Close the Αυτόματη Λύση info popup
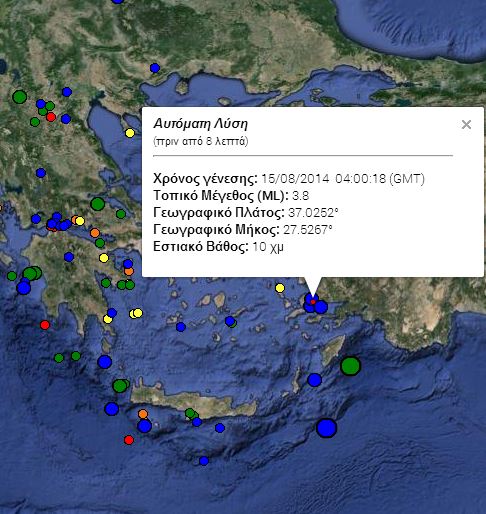The height and width of the screenshot is (514, 486). point(466,125)
